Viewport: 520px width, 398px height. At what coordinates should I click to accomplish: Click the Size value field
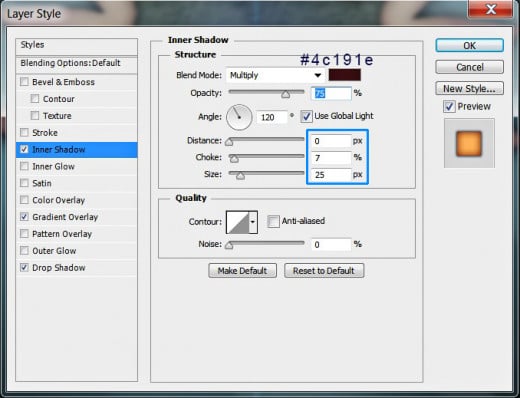point(331,175)
